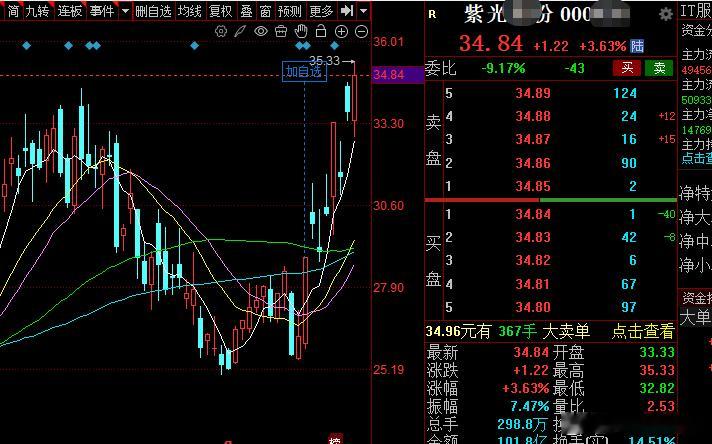Click the 加自选 tooltip button
Image resolution: width=712 pixels, height=444 pixels.
pos(304,71)
